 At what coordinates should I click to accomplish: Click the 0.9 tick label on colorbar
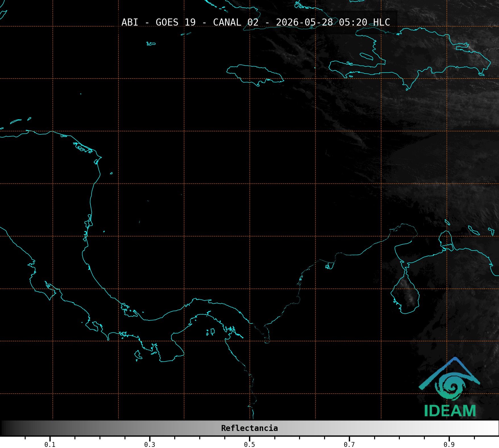(449, 445)
